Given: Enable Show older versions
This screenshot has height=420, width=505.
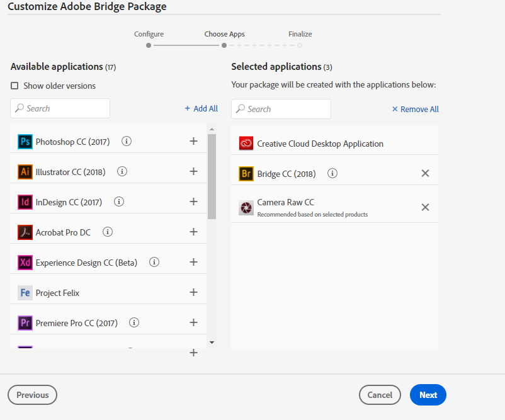Looking at the screenshot, I should 14,86.
